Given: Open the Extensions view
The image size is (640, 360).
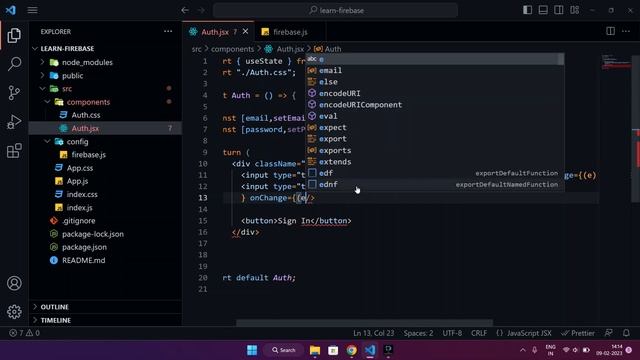Looking at the screenshot, I should coord(14,151).
